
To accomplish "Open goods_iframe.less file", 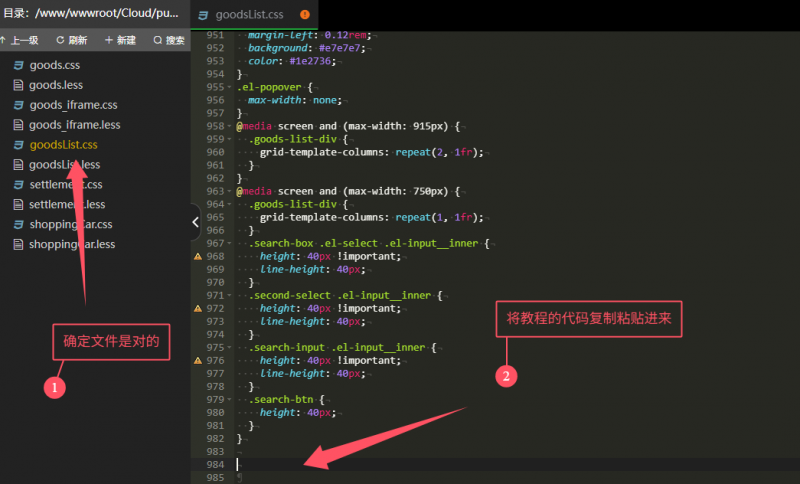I will 74,125.
